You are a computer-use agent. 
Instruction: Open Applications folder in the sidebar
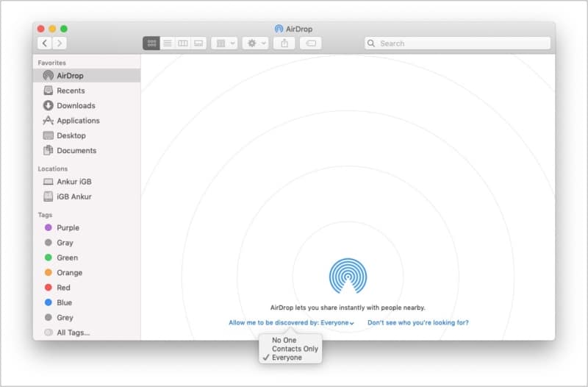(78, 121)
